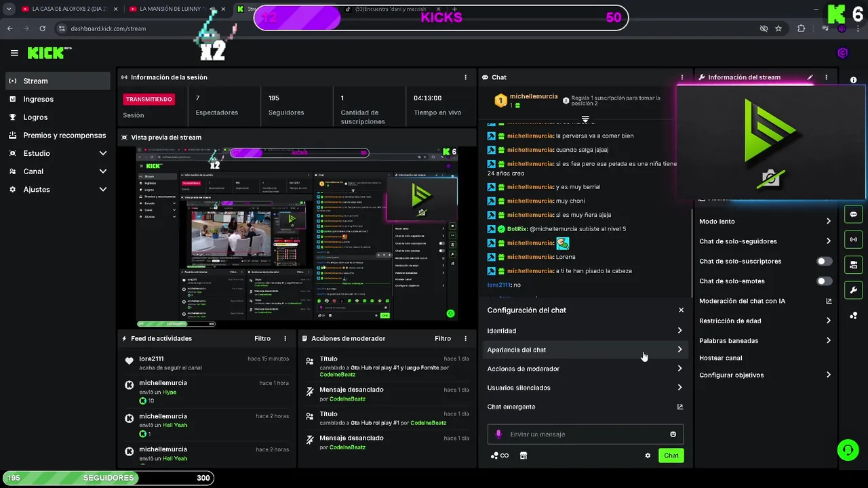Switch to LA MANSIÓN DE LUINNY tab
The height and width of the screenshot is (488, 868).
click(176, 9)
